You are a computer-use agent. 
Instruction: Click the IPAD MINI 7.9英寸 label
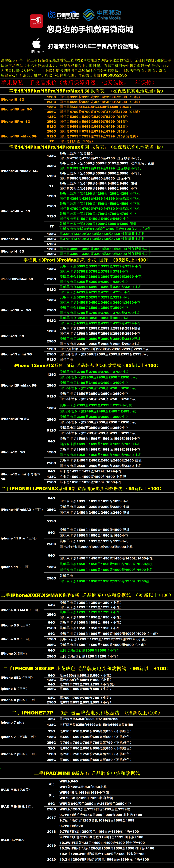tap(17, 789)
